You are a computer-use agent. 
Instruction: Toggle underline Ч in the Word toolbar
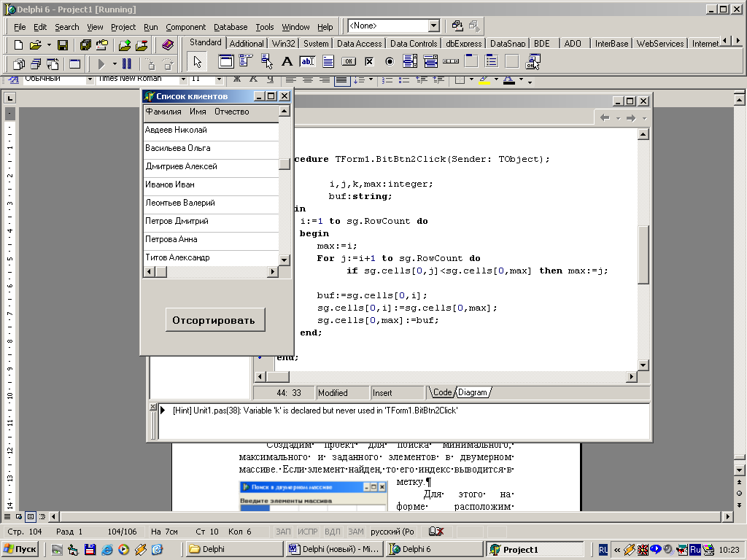point(270,79)
